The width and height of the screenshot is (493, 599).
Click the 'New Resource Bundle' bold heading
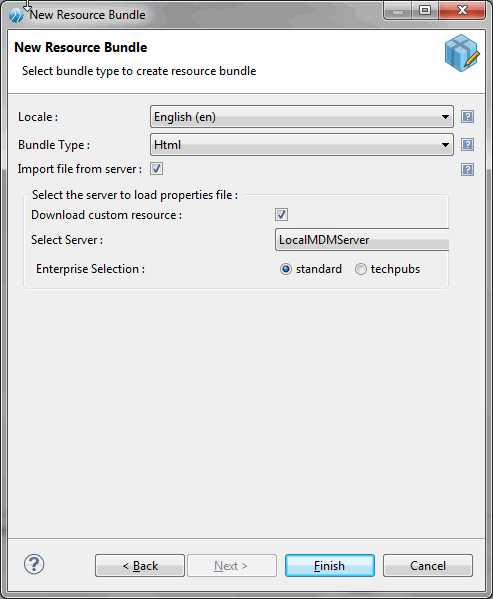81,47
